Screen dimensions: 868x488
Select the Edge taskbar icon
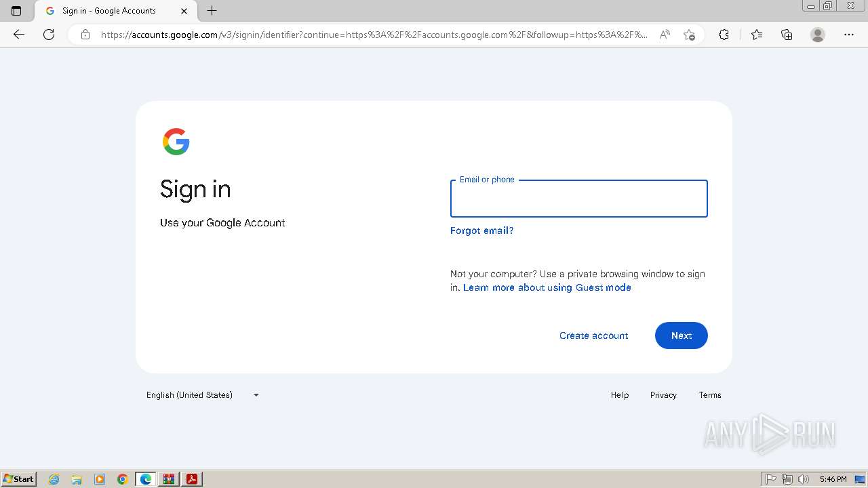(146, 479)
